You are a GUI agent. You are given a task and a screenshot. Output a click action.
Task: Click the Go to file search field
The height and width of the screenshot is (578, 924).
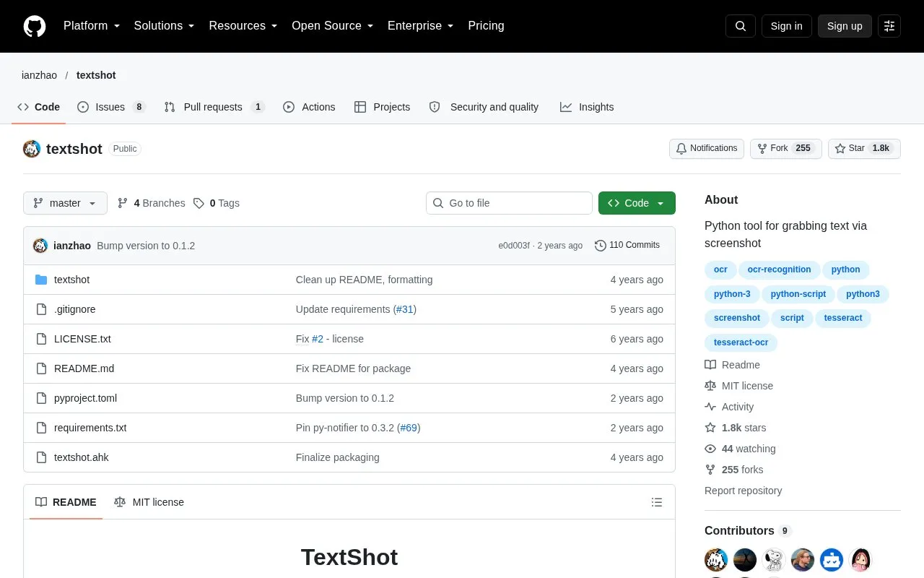coord(509,203)
